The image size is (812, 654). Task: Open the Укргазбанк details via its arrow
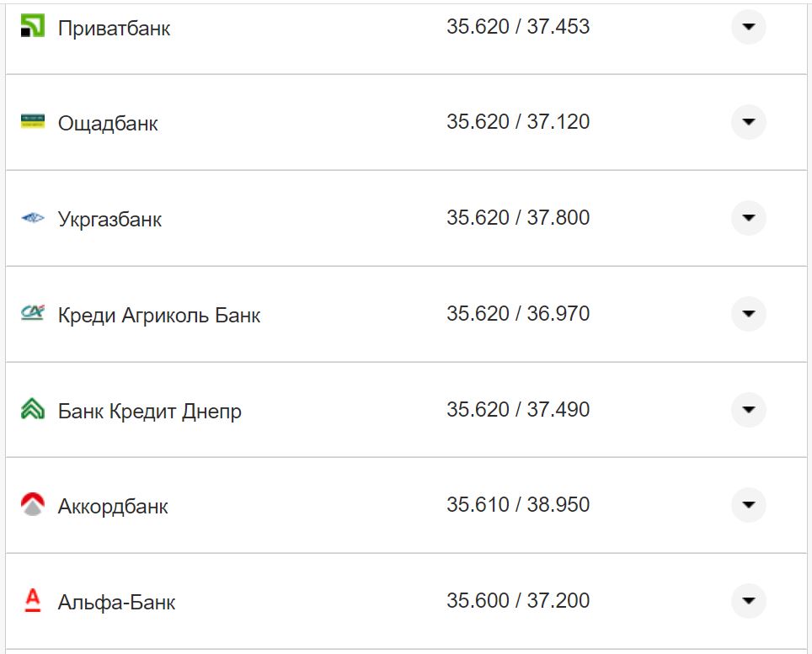point(749,218)
